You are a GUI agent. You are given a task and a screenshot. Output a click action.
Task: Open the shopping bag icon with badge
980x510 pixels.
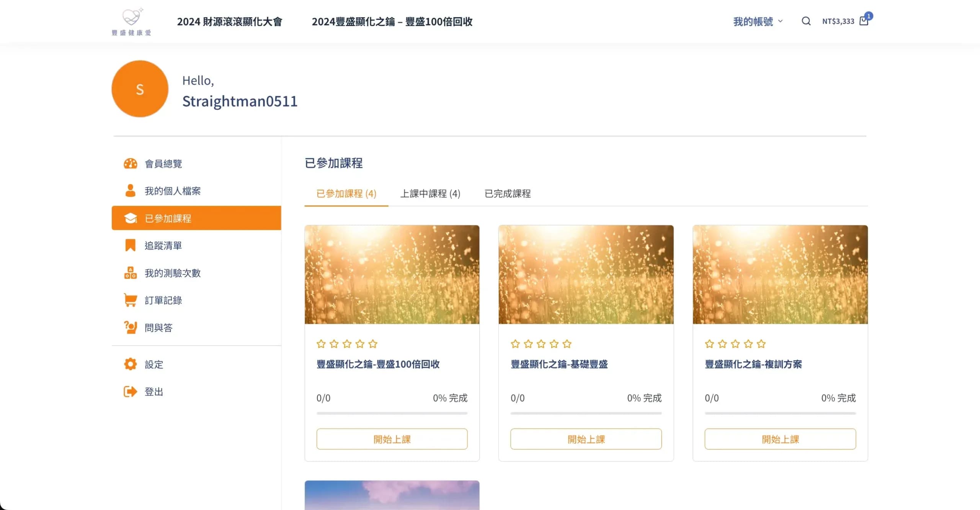pos(864,21)
